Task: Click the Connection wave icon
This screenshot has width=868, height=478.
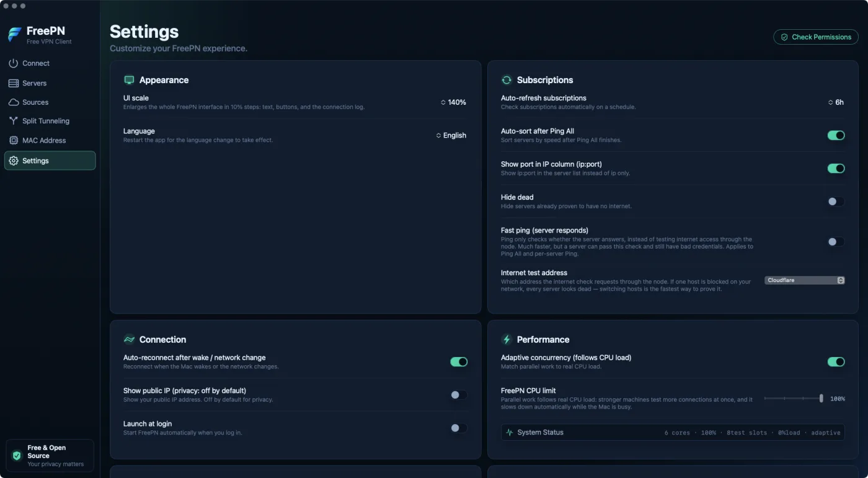Action: (x=129, y=340)
